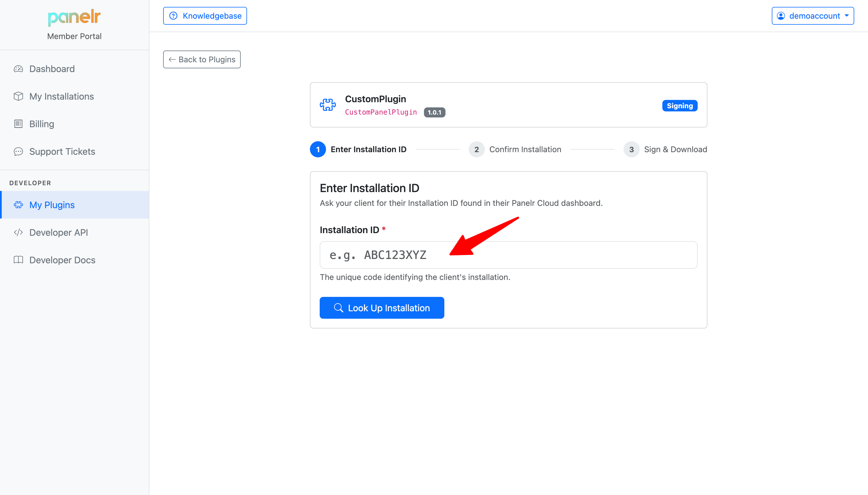Click the Confirm Installation step label
This screenshot has width=868, height=495.
click(525, 150)
